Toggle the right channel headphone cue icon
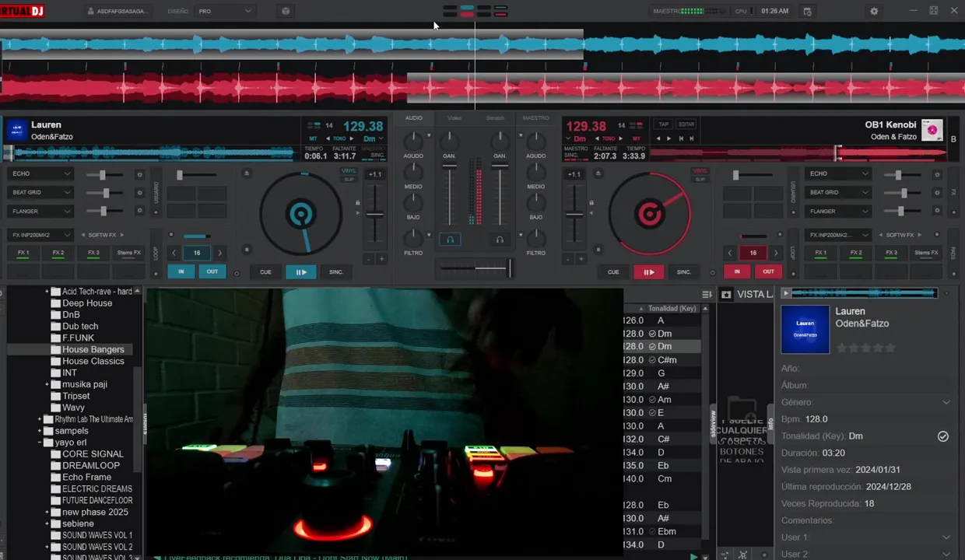Screen dimensions: 965x560 click(500, 240)
